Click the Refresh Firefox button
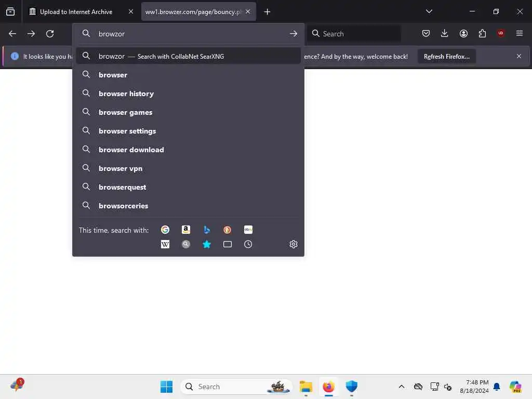 coord(446,56)
